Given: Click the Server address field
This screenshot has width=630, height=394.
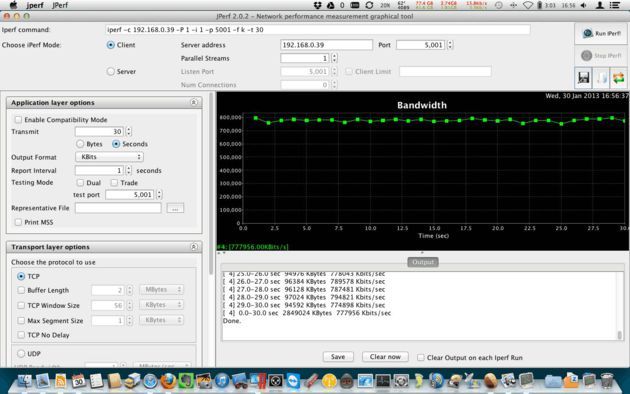Looking at the screenshot, I should click(326, 45).
